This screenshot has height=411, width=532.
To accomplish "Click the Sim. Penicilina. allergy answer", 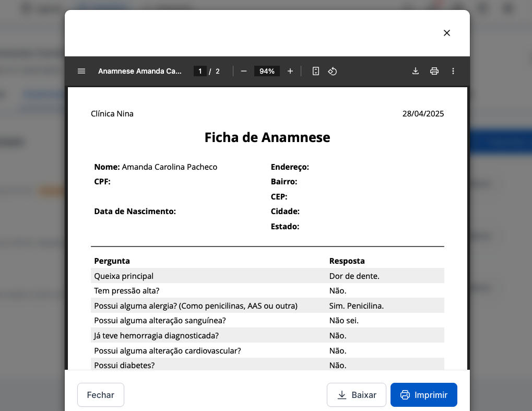I will tap(356, 306).
